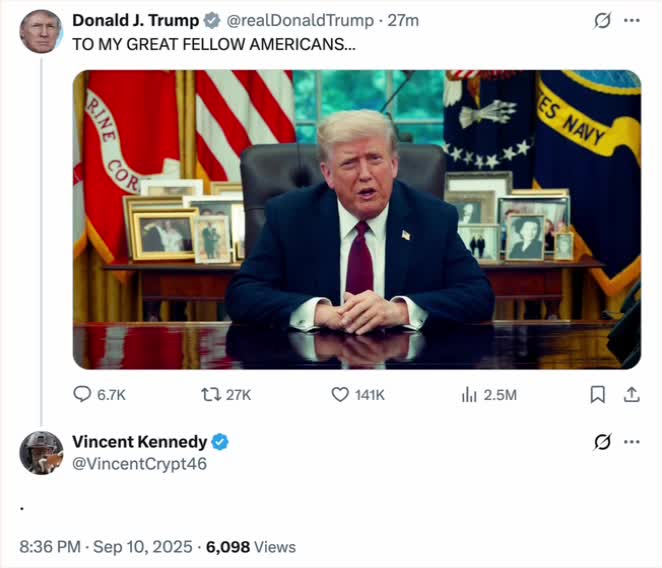Click Grok icon on the top tweet
This screenshot has width=662, height=568.
(602, 21)
